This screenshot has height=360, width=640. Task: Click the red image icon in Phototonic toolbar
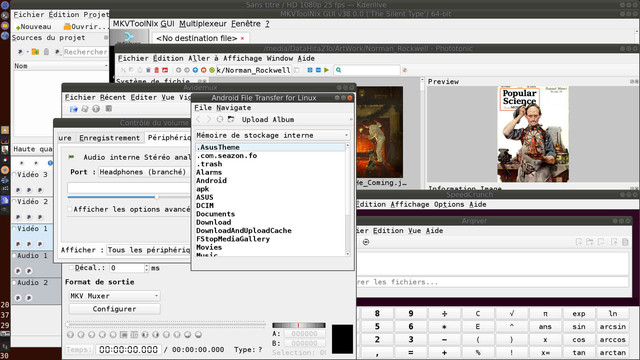coord(165,70)
